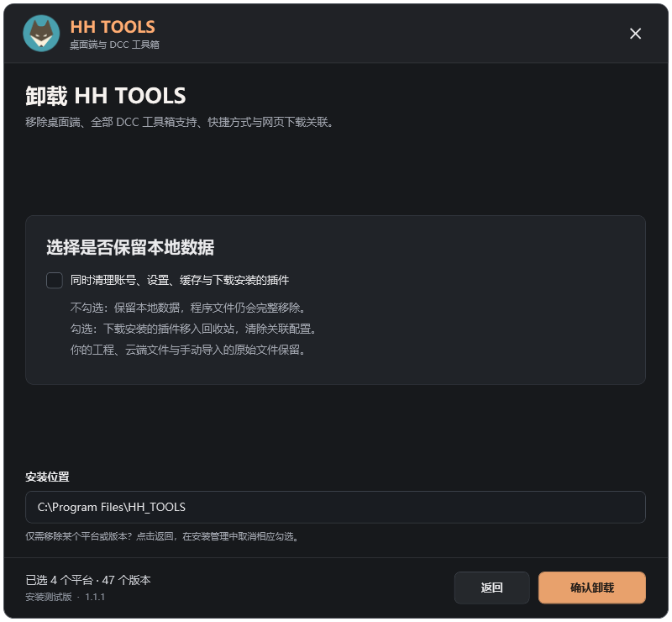672x622 pixels.
Task: Close the HH TOOLS uninstaller window
Action: tap(635, 34)
